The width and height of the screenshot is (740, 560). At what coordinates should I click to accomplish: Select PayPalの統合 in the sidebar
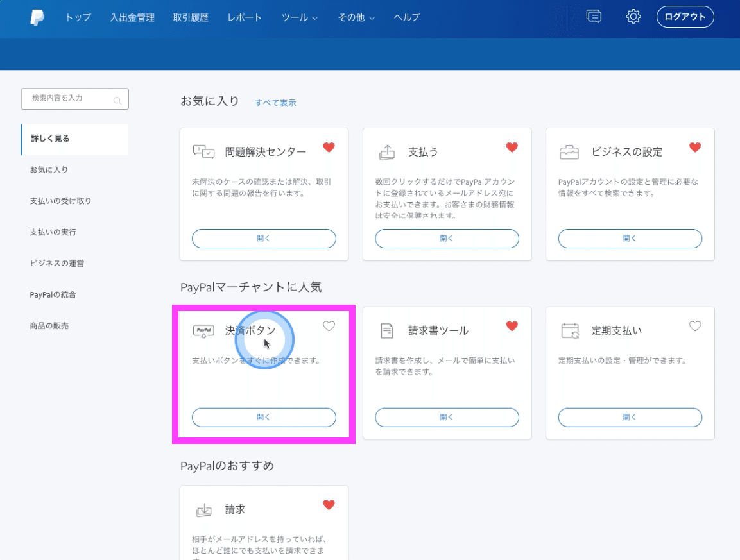(x=53, y=295)
